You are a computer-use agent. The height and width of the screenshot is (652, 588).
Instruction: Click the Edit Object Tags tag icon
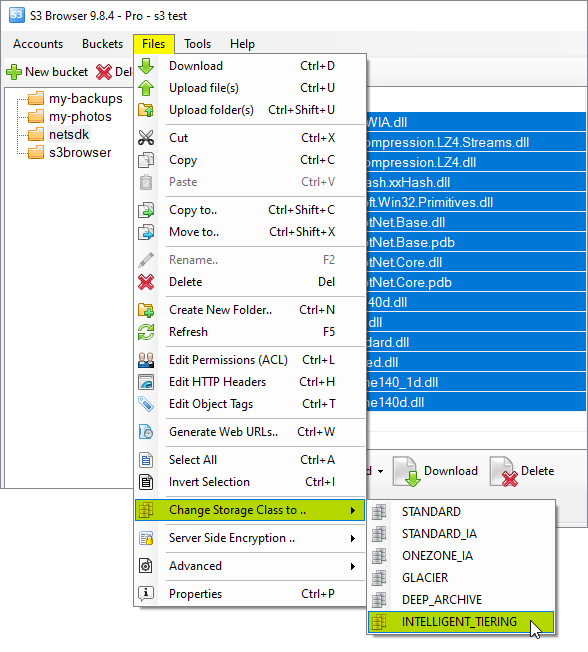tap(146, 404)
